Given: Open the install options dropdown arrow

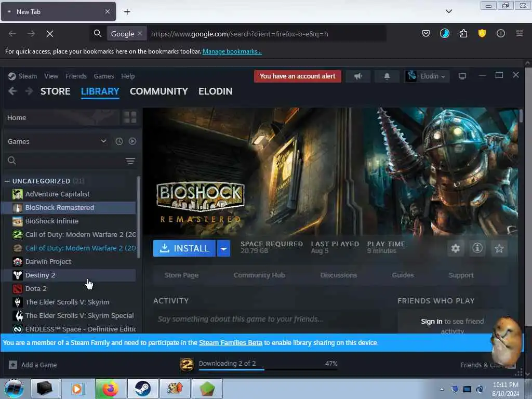Looking at the screenshot, I should click(223, 248).
